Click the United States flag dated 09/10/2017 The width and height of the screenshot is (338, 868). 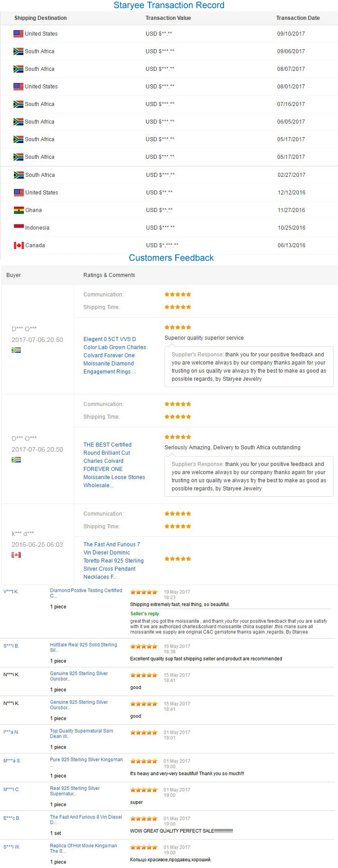[18, 34]
